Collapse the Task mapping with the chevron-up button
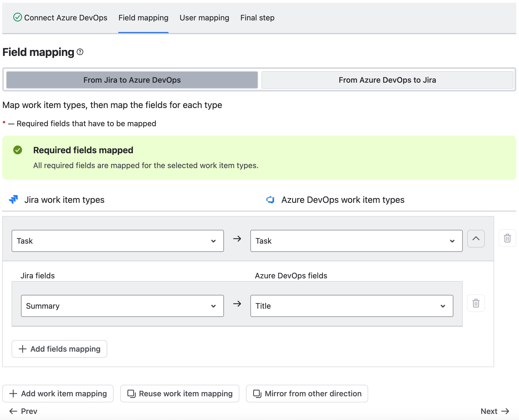Image resolution: width=519 pixels, height=420 pixels. [x=476, y=238]
